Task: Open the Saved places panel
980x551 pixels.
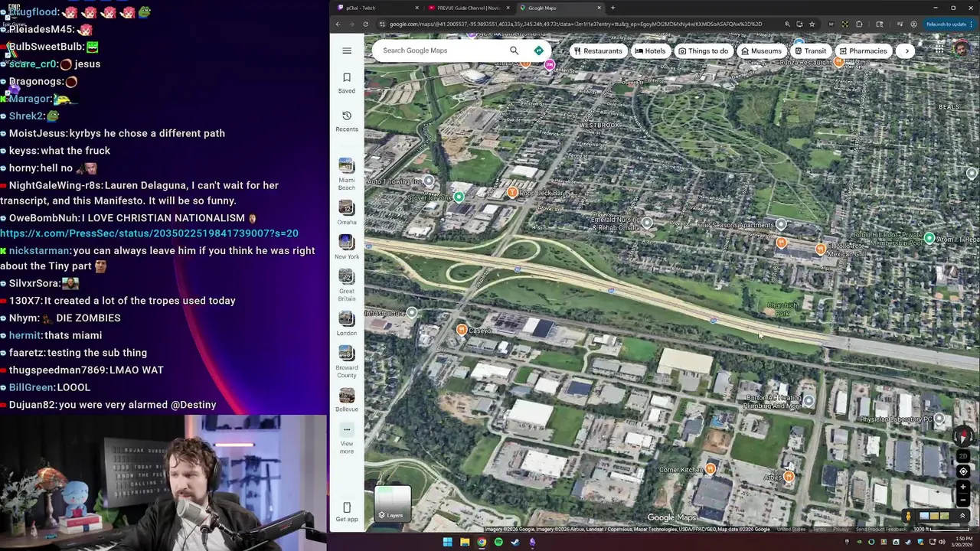Action: pos(347,83)
